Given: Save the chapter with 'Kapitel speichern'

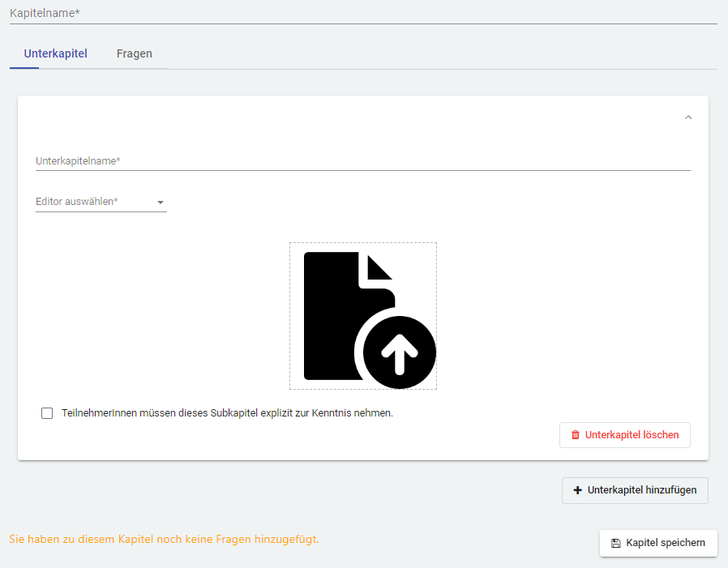Looking at the screenshot, I should point(658,543).
